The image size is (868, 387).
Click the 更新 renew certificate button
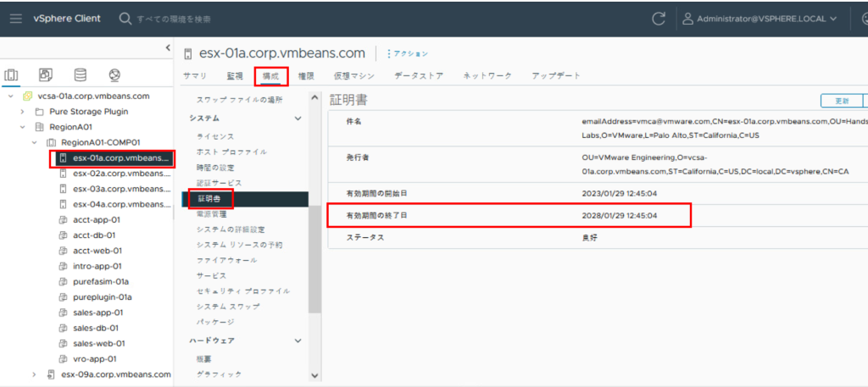coord(842,101)
